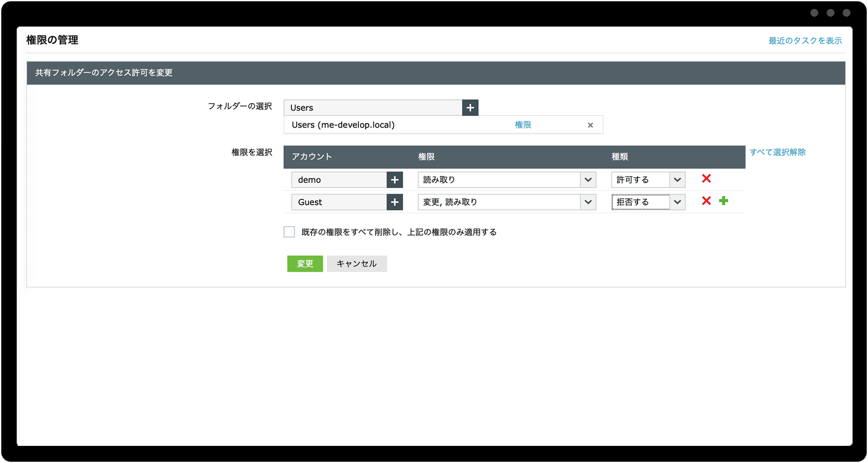868x463 pixels.
Task: Remove Users (me-develop.local) folder entry
Action: click(x=590, y=125)
